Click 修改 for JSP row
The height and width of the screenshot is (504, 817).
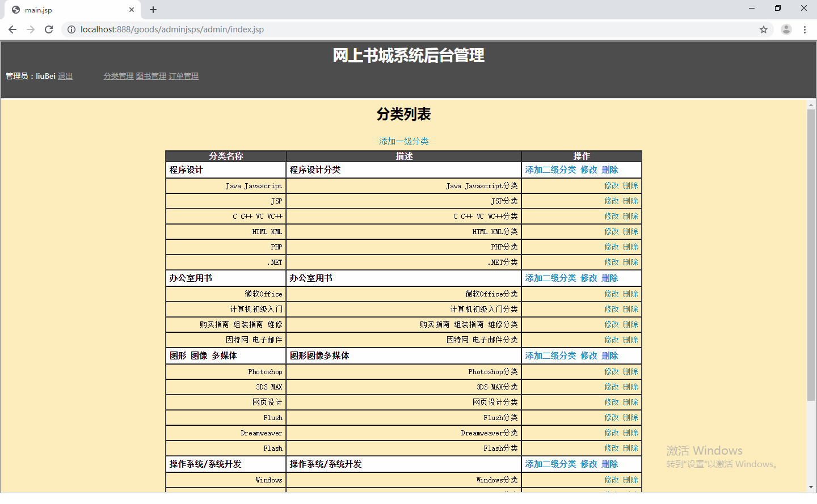612,201
